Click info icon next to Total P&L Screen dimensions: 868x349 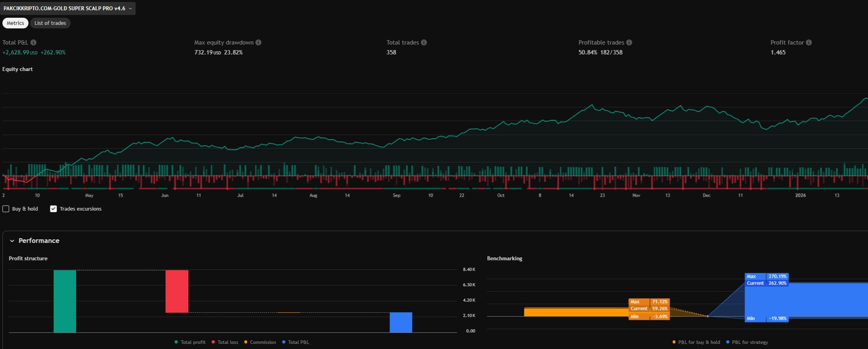pos(33,43)
